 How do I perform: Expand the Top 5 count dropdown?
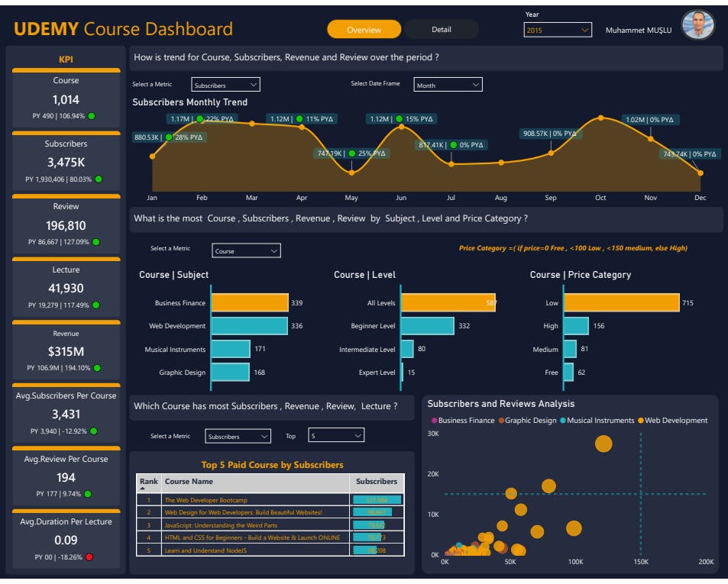(336, 436)
